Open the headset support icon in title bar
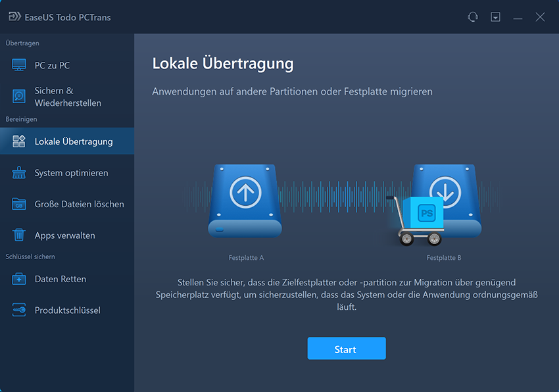Image resolution: width=559 pixels, height=392 pixels. pos(473,16)
